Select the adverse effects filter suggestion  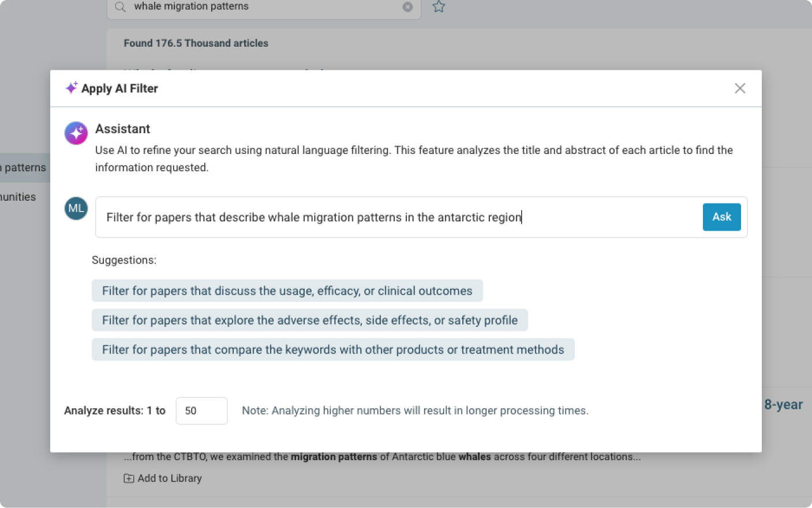309,321
